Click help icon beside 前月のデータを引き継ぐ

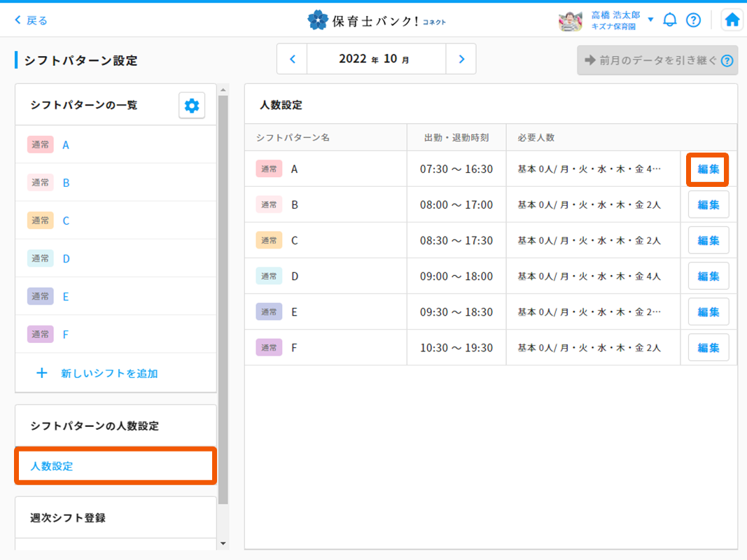pyautogui.click(x=727, y=60)
